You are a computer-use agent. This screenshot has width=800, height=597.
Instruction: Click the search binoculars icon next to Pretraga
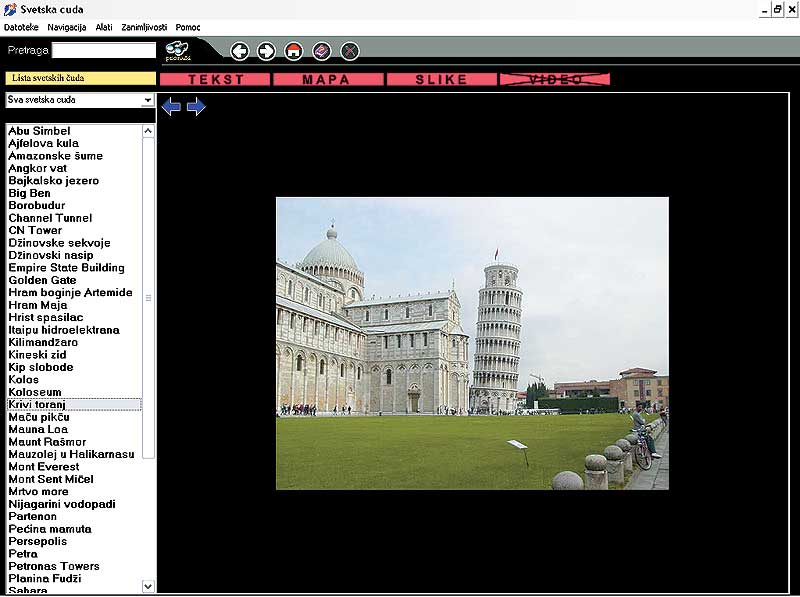click(177, 51)
